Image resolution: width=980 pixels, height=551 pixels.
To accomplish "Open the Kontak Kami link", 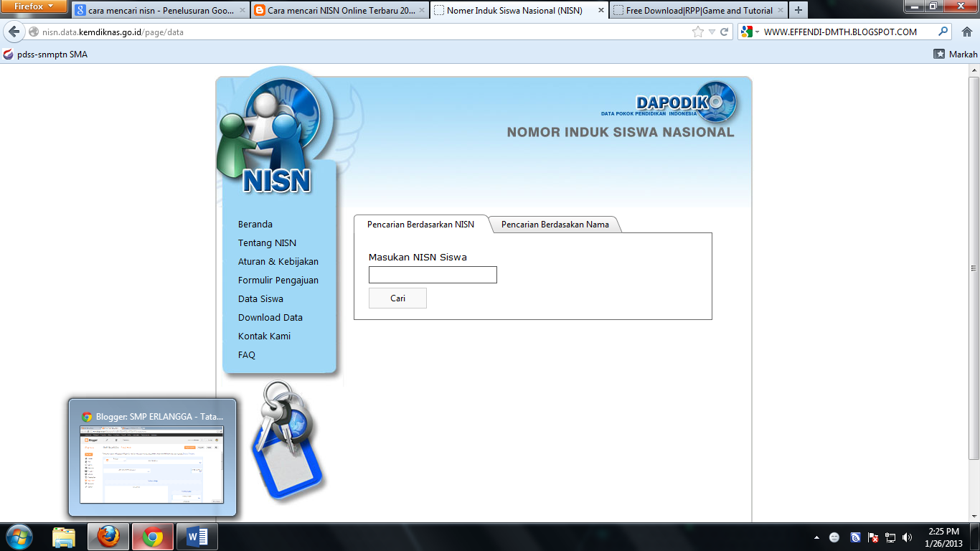I will [264, 336].
